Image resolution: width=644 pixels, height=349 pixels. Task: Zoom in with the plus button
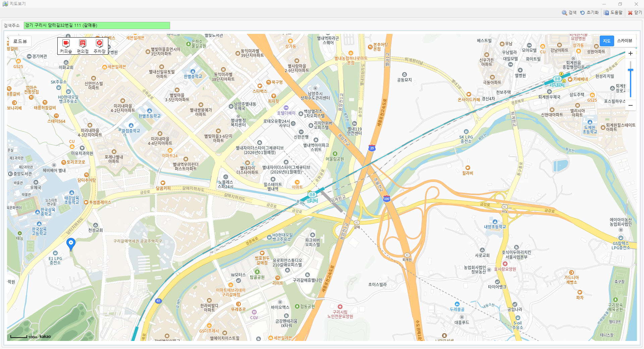pyautogui.click(x=630, y=53)
